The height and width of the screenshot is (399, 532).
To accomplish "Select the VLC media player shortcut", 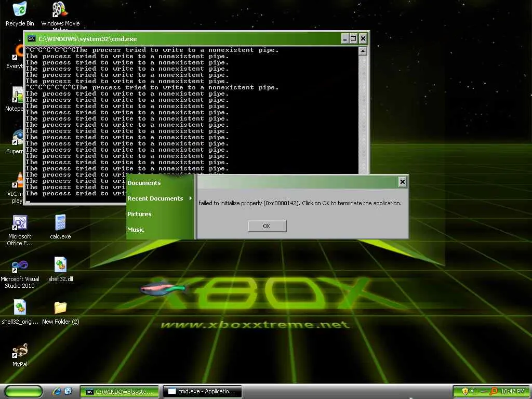I will (x=16, y=188).
